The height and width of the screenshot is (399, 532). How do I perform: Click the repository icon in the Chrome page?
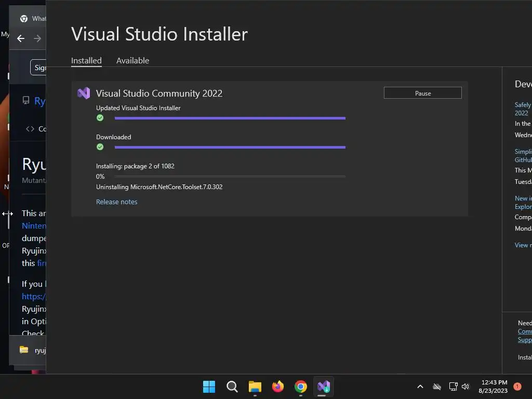(x=26, y=100)
